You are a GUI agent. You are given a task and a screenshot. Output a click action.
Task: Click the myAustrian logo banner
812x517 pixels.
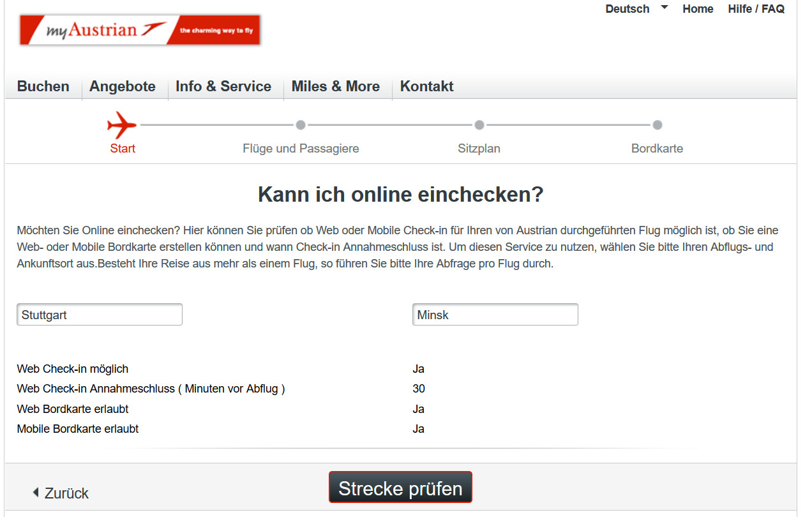[x=140, y=30]
